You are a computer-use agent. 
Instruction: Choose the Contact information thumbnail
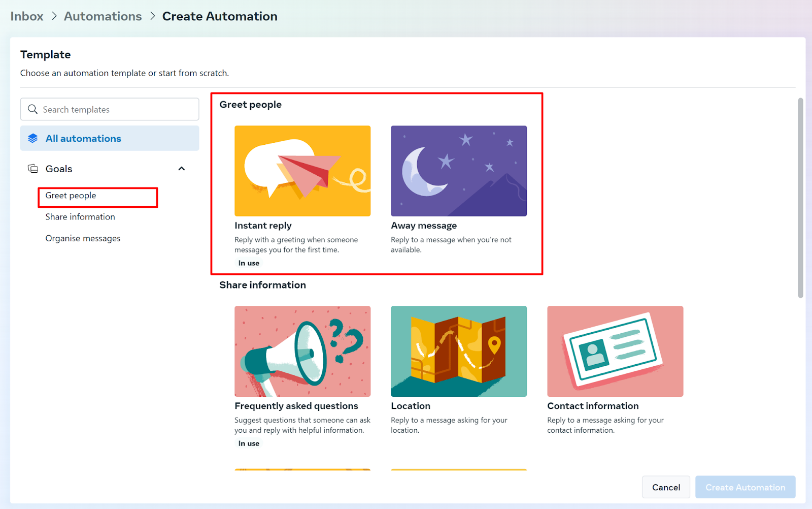[x=615, y=351]
